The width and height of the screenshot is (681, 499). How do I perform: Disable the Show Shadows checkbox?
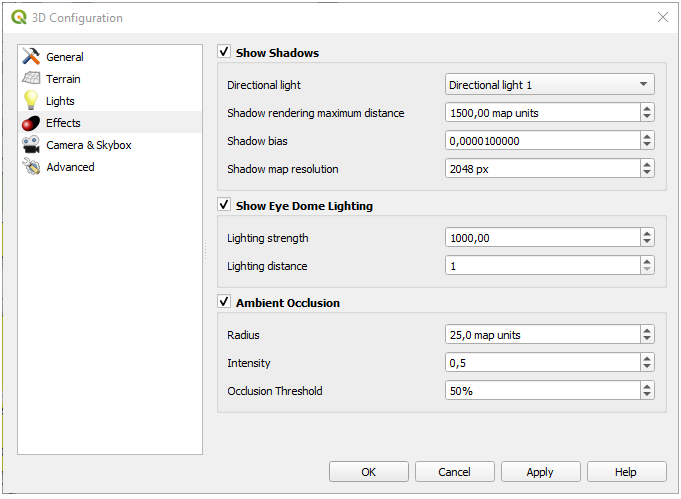coord(224,52)
